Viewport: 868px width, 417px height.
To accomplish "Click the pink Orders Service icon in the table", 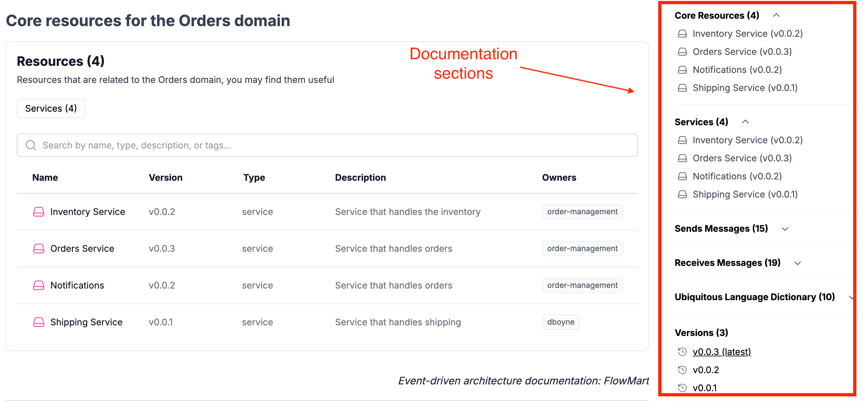I will coord(38,249).
